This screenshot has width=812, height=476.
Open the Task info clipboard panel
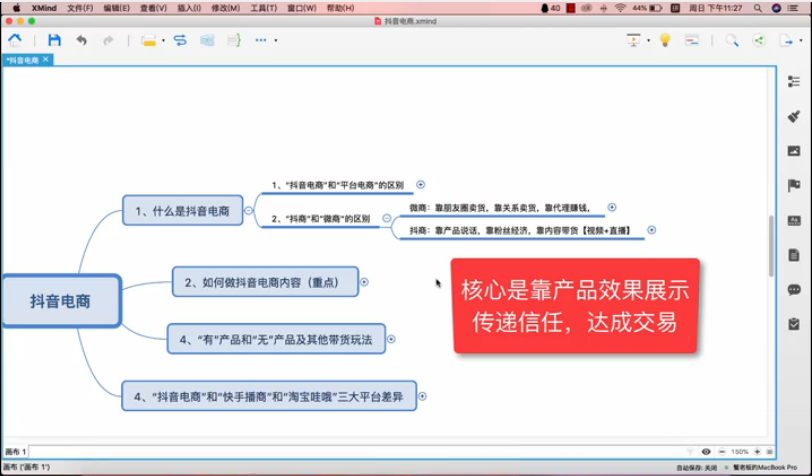(794, 323)
